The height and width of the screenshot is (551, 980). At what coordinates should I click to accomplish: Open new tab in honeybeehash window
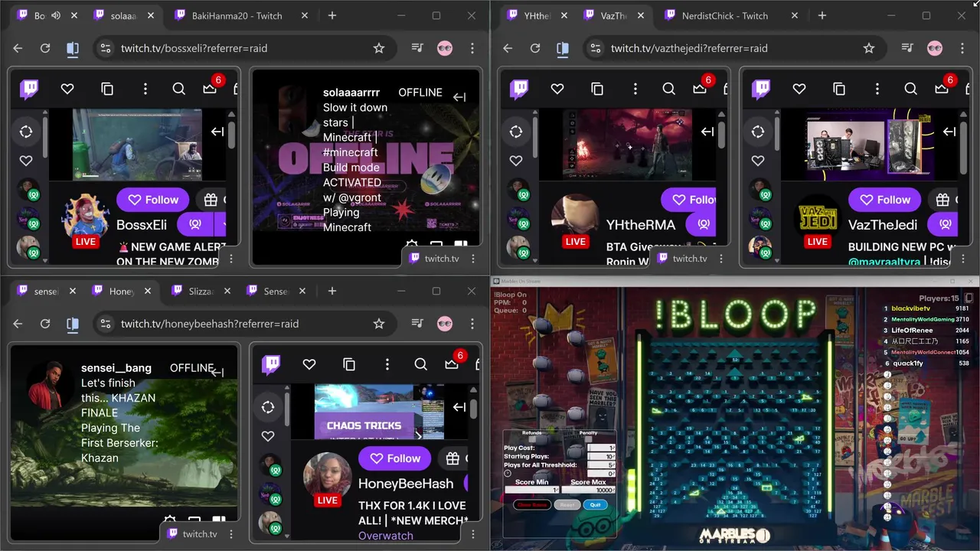coord(332,291)
